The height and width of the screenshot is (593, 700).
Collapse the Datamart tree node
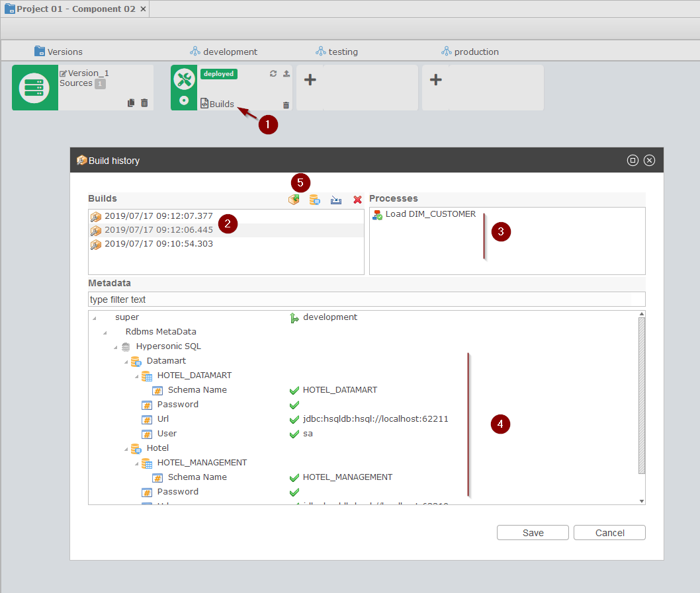(x=126, y=361)
